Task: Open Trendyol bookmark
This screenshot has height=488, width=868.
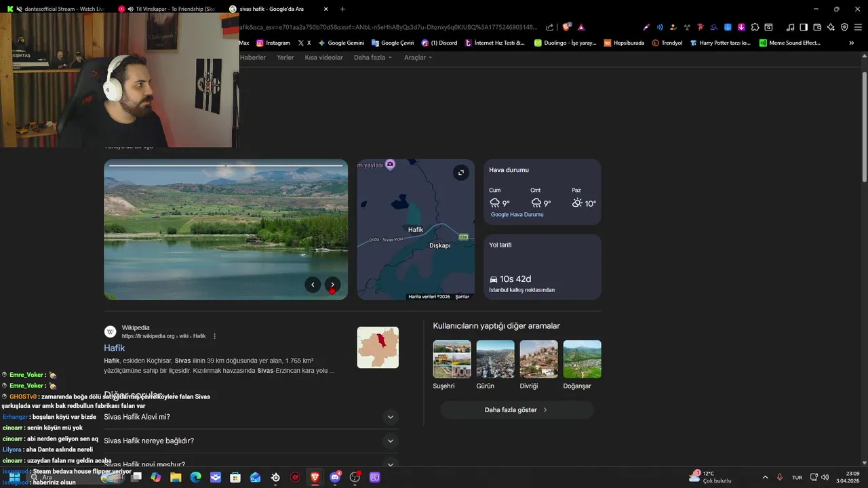Action: pos(667,43)
